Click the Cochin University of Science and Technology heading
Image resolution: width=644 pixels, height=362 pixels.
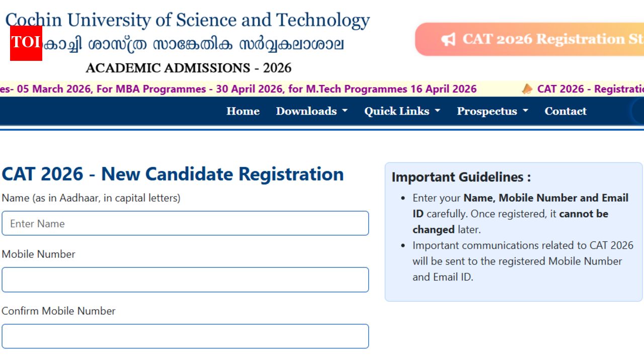pyautogui.click(x=187, y=19)
